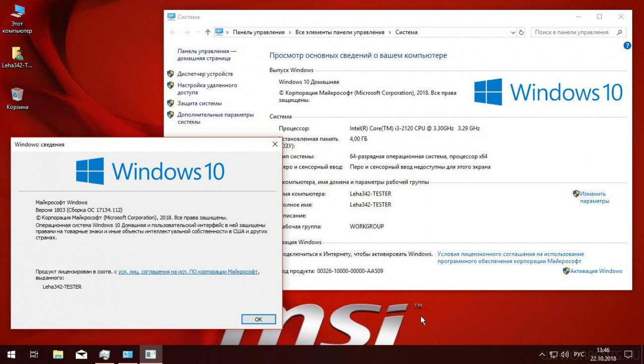Switch to the winver taskbar button
Viewport: 644px width, 364px height.
pos(151,354)
